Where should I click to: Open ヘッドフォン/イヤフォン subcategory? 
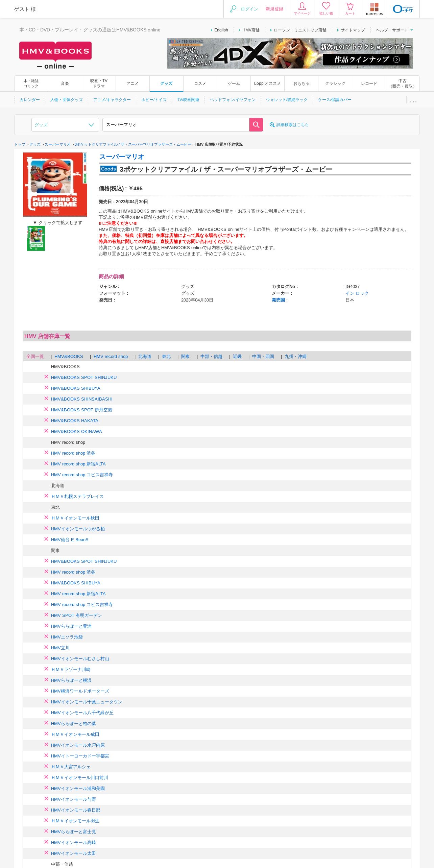coord(233,100)
